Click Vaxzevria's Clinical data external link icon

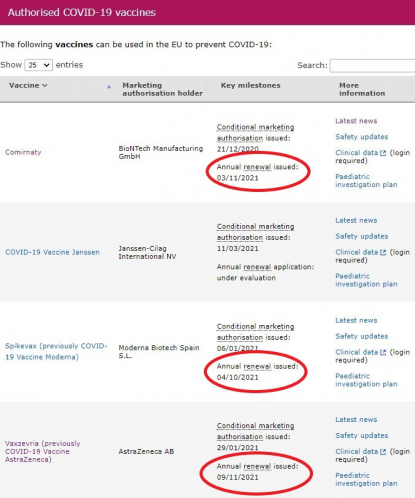pos(383,452)
